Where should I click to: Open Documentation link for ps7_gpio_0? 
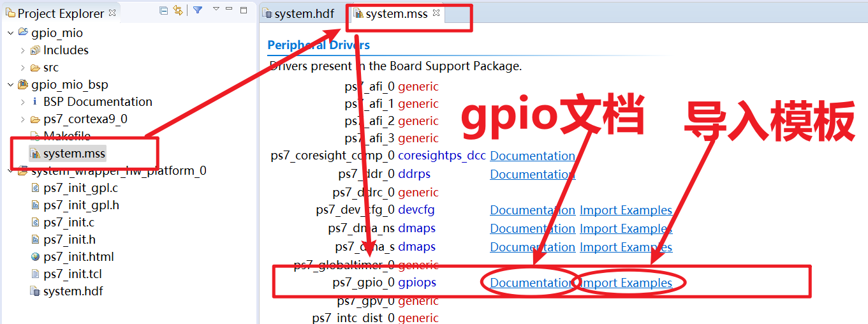pyautogui.click(x=532, y=283)
